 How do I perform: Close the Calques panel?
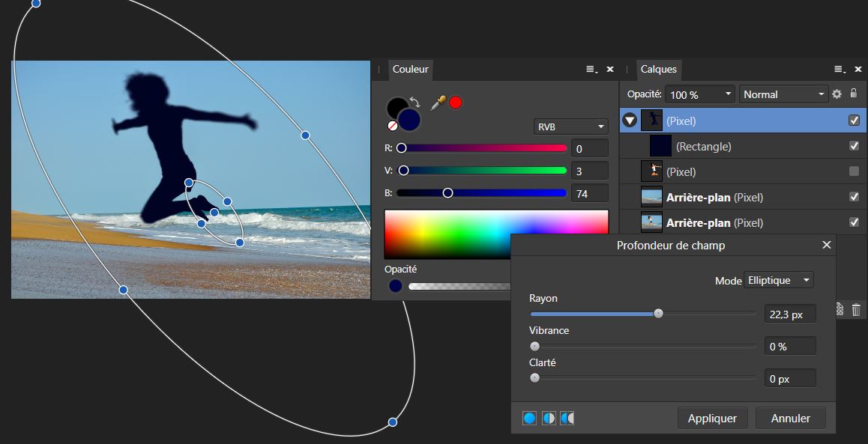tap(858, 69)
